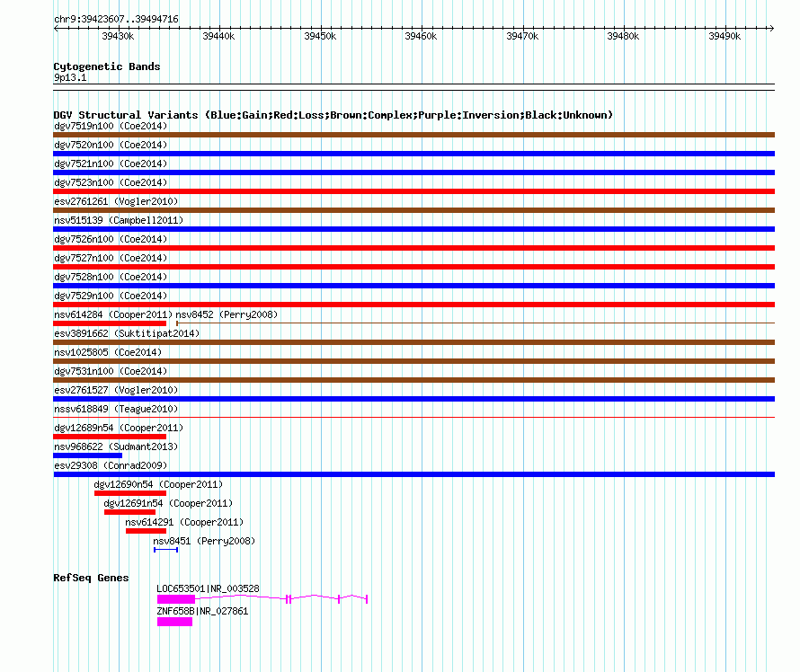Click the RefSeq Genes track heading
Image resolution: width=800 pixels, height=672 pixels.
pyautogui.click(x=92, y=578)
